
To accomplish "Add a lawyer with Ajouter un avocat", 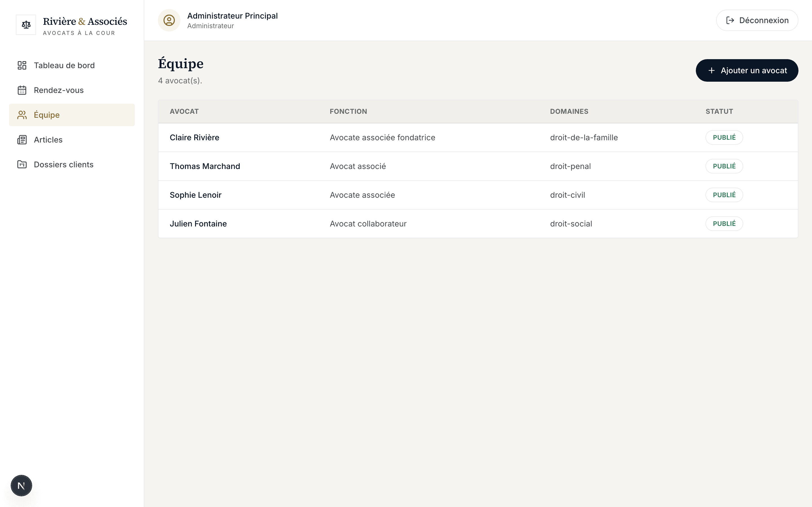I will [747, 70].
